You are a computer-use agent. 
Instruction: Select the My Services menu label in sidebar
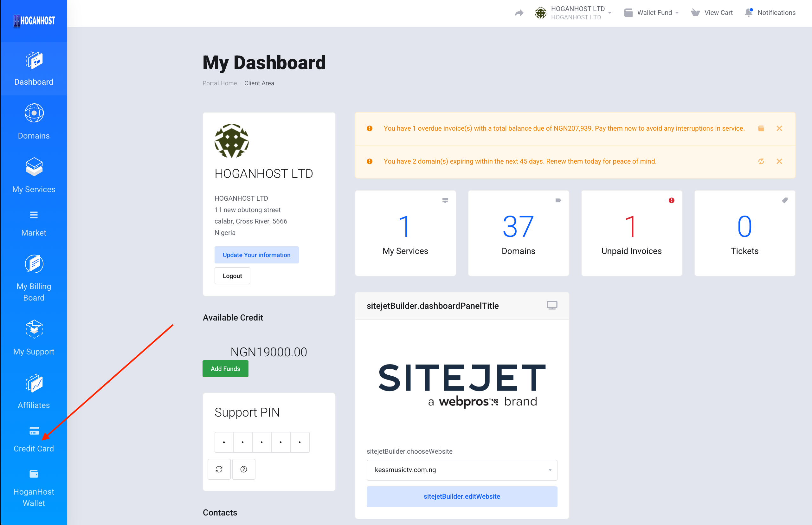(34, 189)
